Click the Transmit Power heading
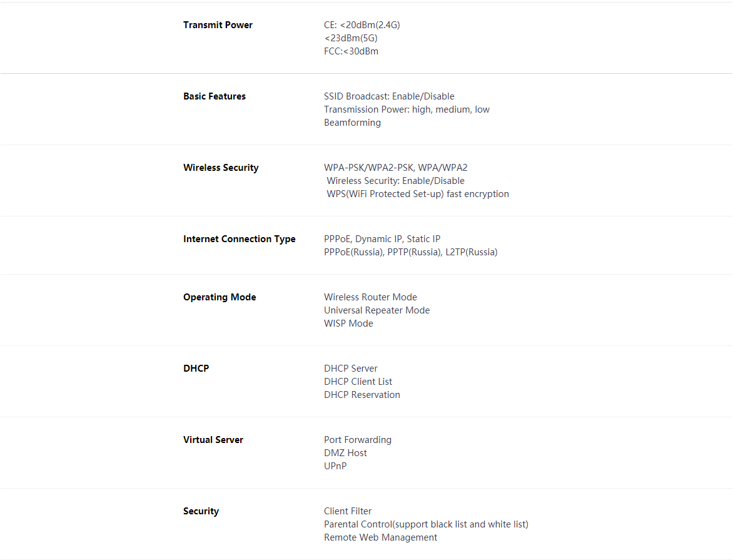The image size is (733, 560). (x=218, y=25)
